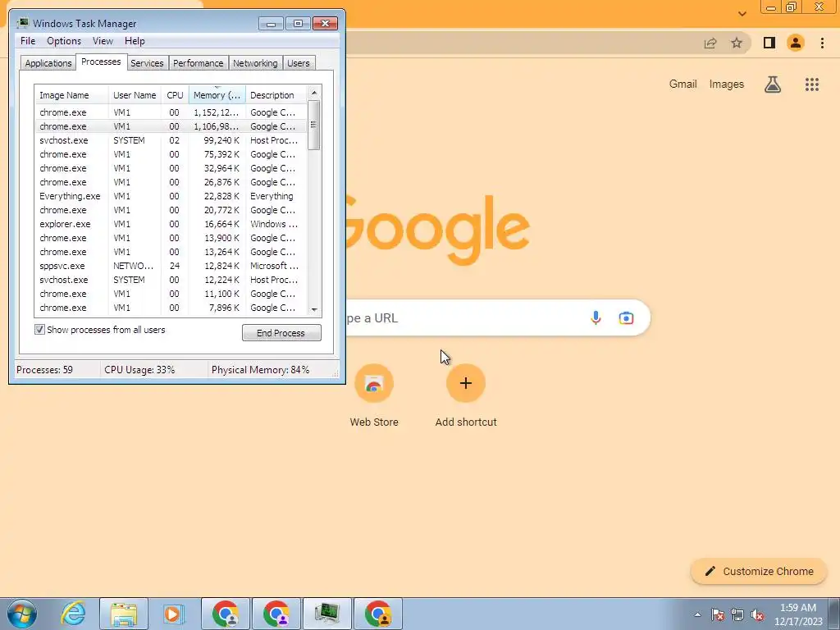840x630 pixels.
Task: Switch to first Chrome taskbar icon
Action: click(x=226, y=614)
